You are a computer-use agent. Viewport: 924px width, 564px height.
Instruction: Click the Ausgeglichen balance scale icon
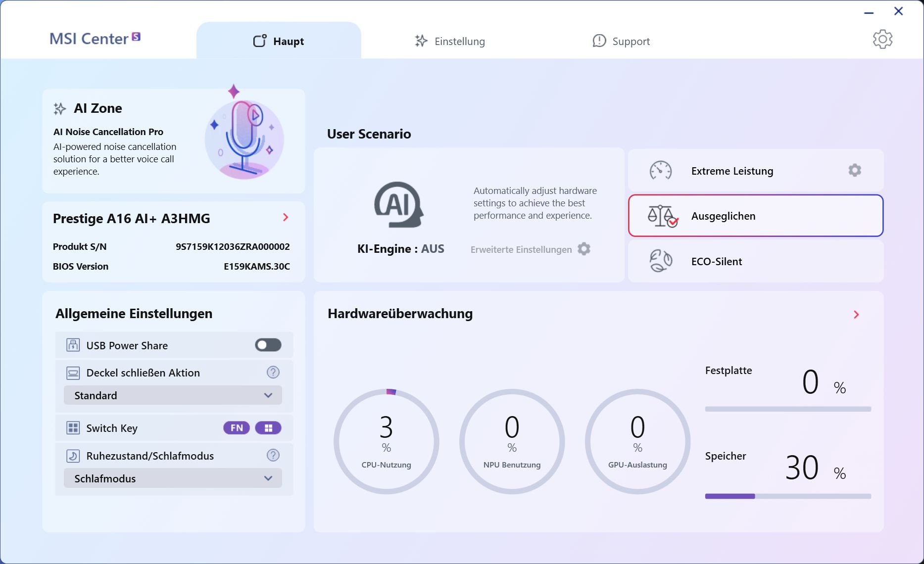[x=662, y=216]
